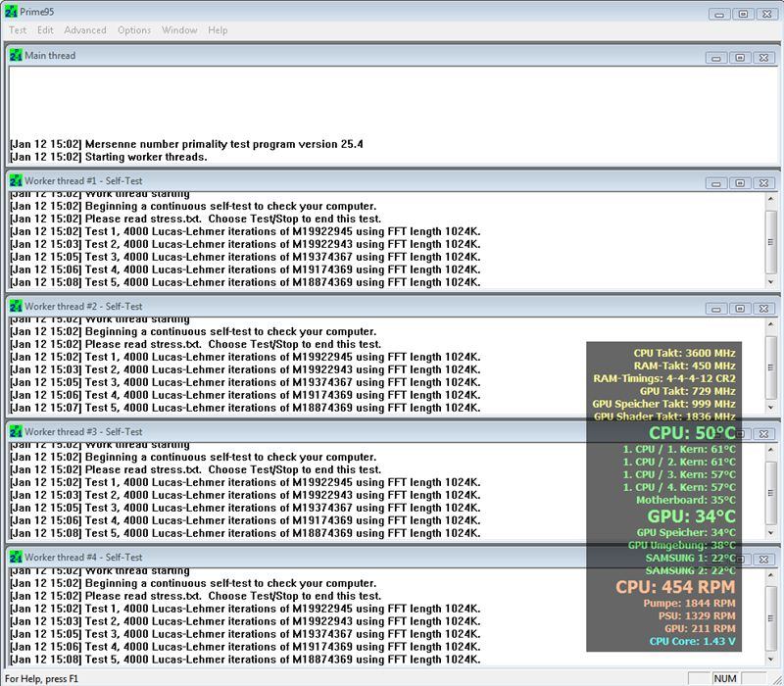
Task: Click the scrollbar thumb in Worker thread #1
Action: (771, 242)
